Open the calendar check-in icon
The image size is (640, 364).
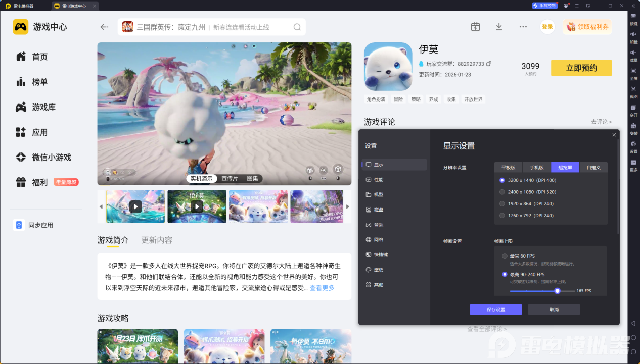tap(475, 27)
